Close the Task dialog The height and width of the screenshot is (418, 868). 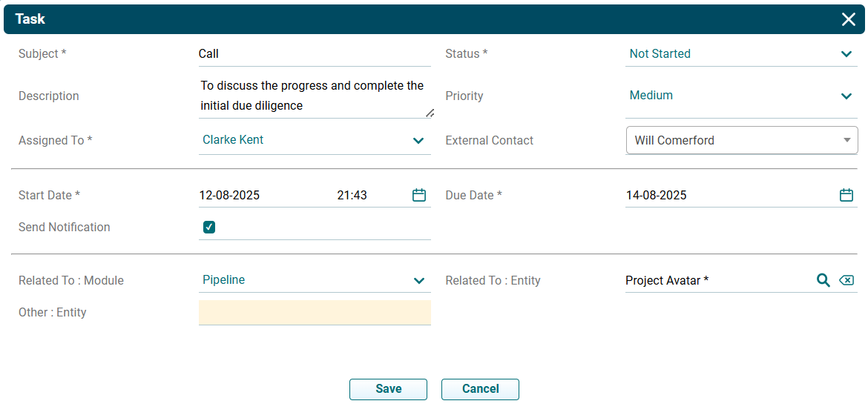pyautogui.click(x=849, y=19)
